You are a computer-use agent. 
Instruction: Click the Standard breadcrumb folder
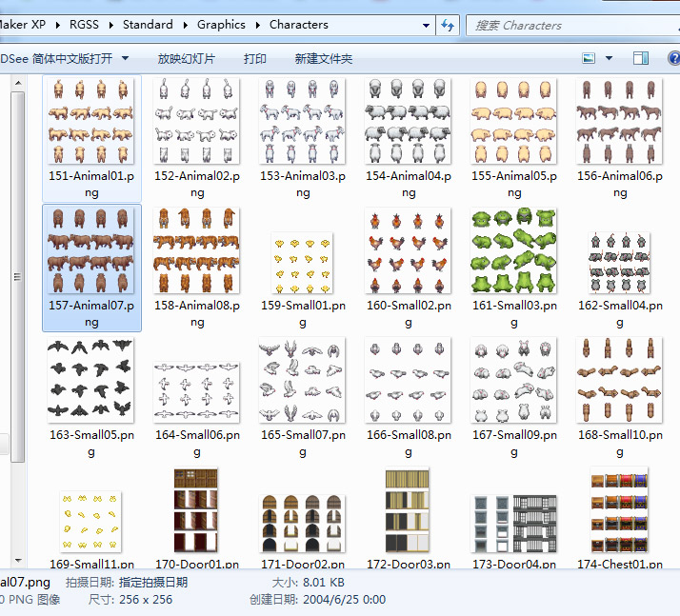pyautogui.click(x=148, y=25)
